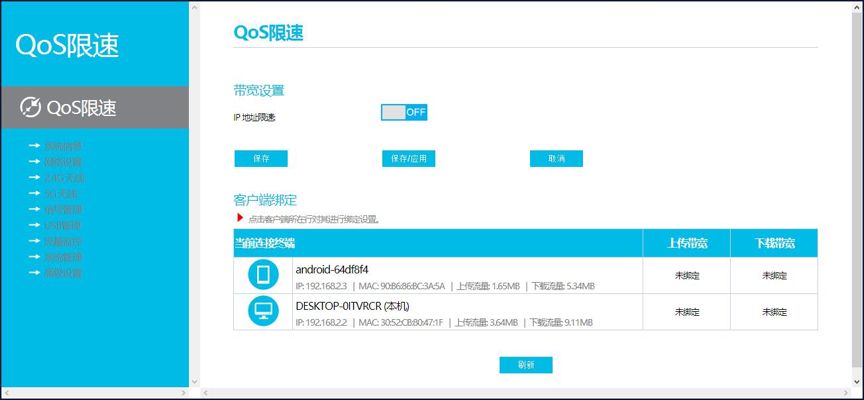Click the arrow icon beside 2.4G无线
864x400 pixels.
point(35,177)
